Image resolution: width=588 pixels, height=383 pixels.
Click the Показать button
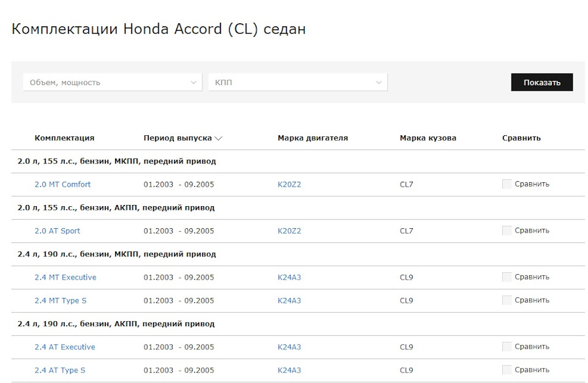coord(542,82)
